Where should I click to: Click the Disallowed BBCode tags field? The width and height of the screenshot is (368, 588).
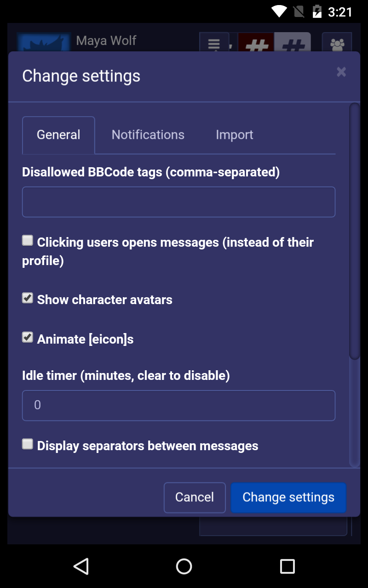[178, 202]
